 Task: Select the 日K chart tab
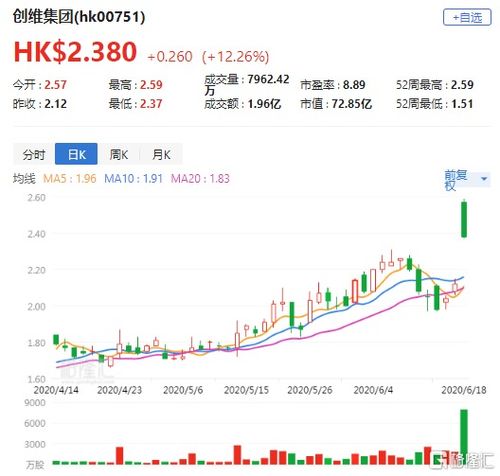point(76,154)
